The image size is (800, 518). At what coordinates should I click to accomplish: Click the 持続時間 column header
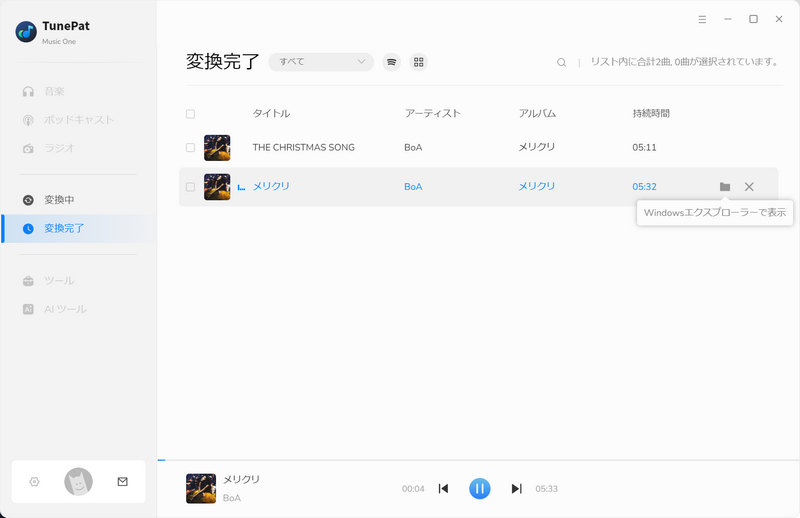(651, 113)
